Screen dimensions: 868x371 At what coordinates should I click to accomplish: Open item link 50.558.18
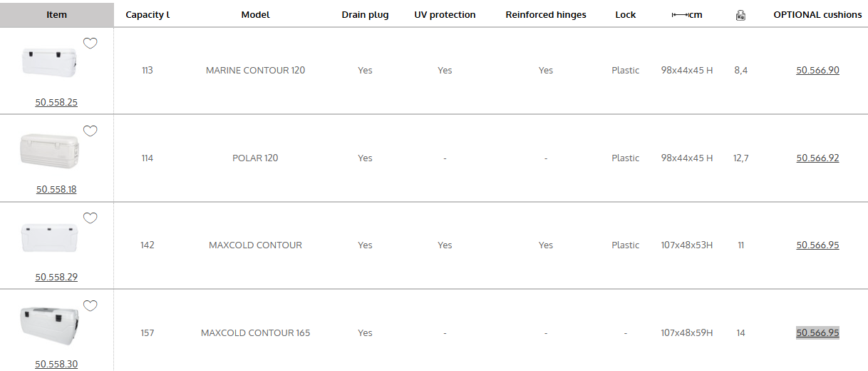tap(56, 190)
